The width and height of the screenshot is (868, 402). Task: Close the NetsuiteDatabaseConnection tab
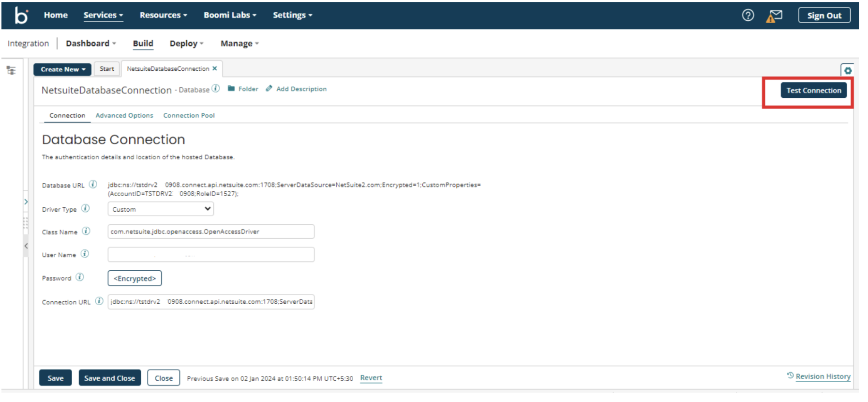coord(215,69)
